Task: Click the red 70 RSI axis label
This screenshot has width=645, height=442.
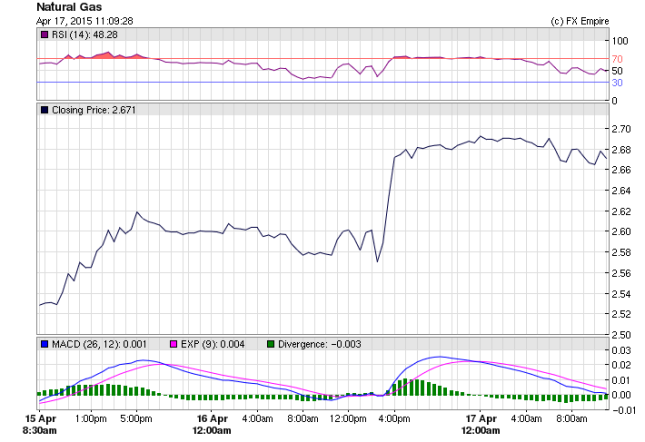Action: pyautogui.click(x=617, y=59)
